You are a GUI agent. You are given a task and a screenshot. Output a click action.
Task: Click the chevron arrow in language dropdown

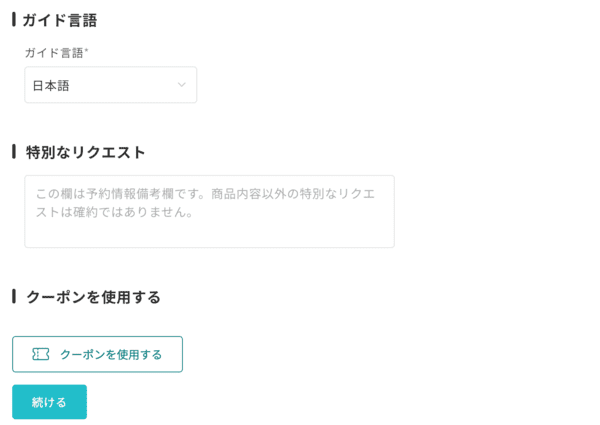tap(182, 85)
